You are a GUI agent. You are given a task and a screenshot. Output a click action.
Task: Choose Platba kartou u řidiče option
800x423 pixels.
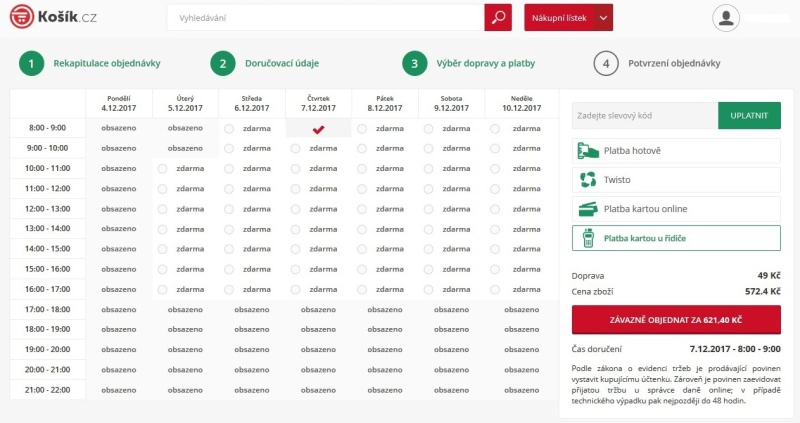tap(676, 238)
